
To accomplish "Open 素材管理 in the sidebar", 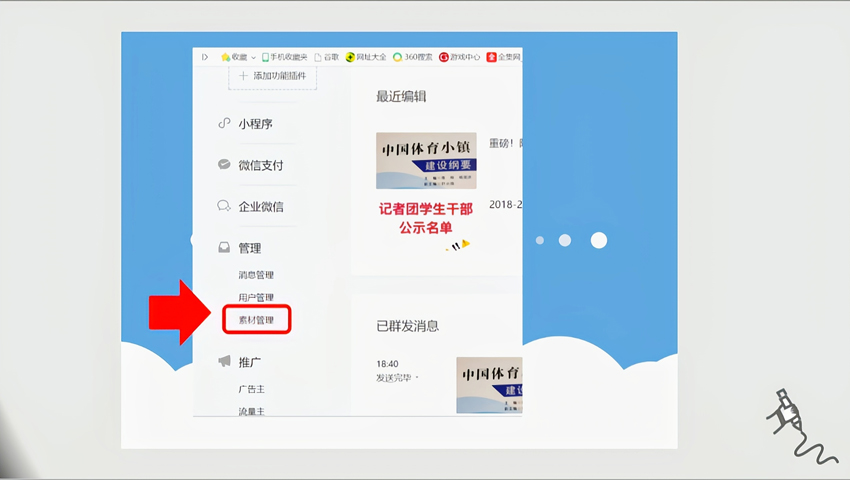I will point(256,320).
